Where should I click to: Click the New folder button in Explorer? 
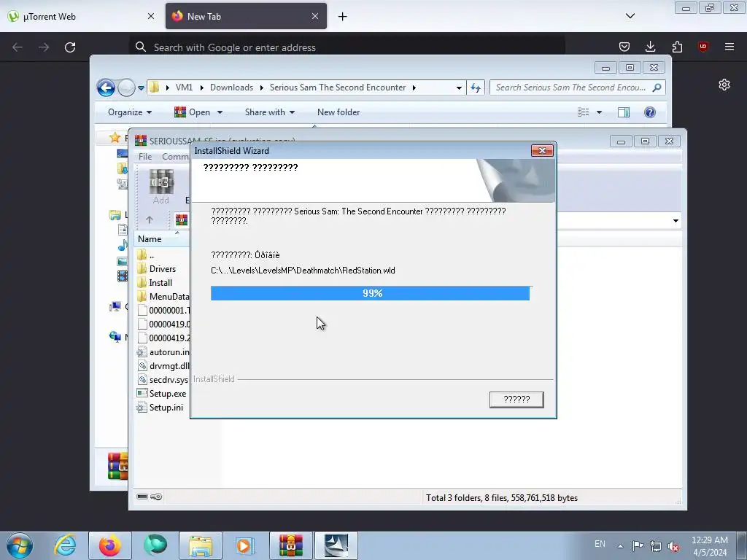[x=338, y=112]
